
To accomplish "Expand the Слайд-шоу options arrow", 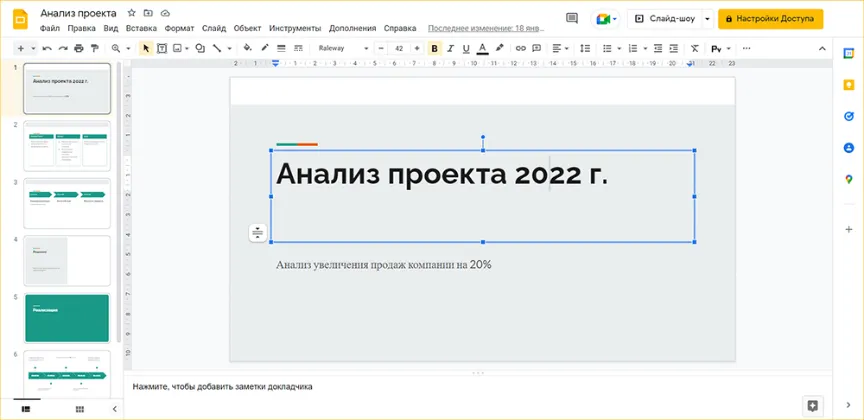I will [x=708, y=19].
